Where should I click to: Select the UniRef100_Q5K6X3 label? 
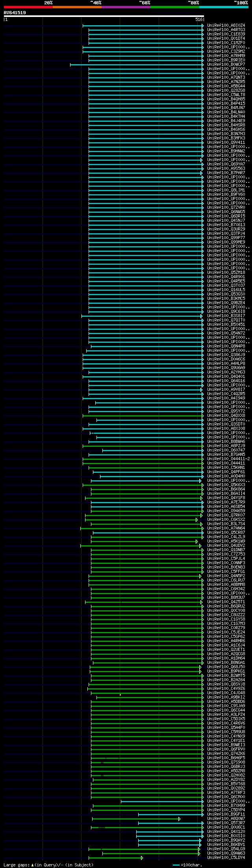226,485
